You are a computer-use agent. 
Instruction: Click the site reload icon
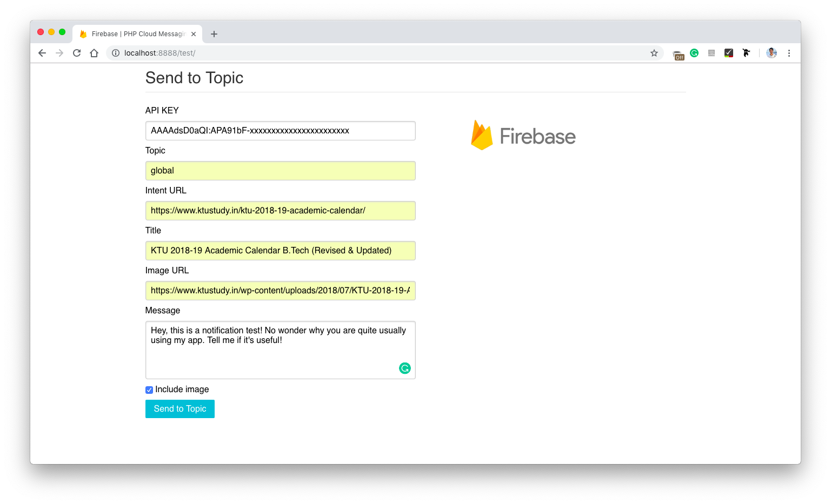tap(76, 53)
